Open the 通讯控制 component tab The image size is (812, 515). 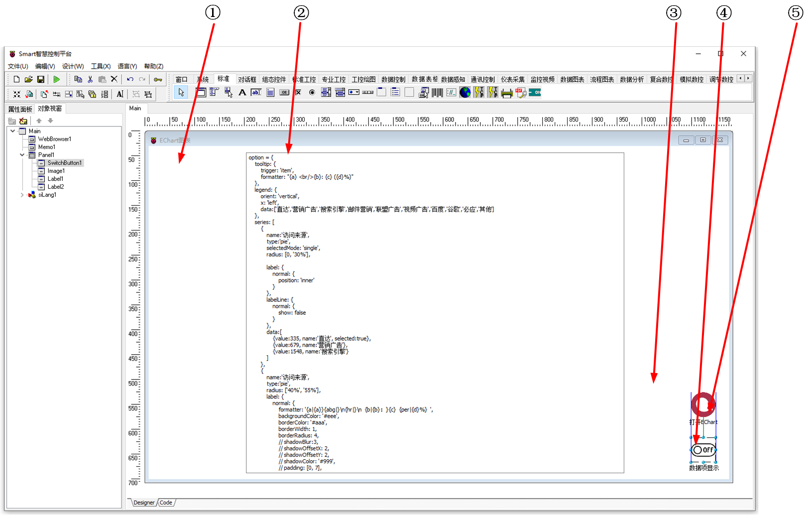tap(482, 79)
